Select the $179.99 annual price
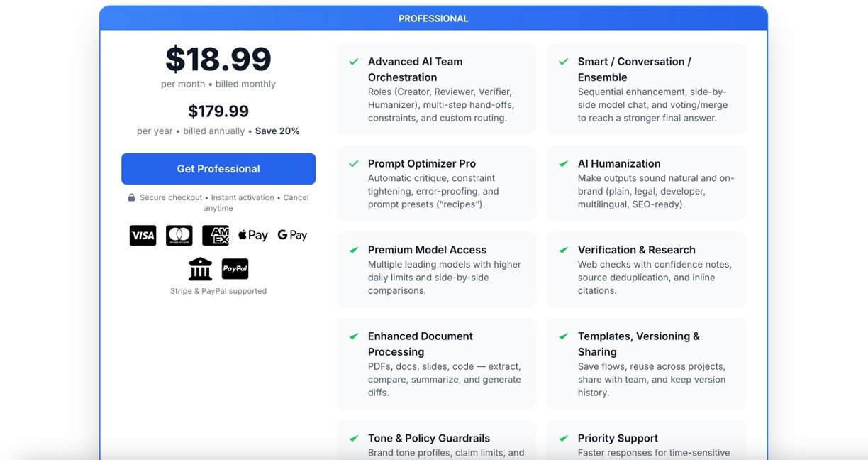This screenshot has height=460, width=868. pyautogui.click(x=218, y=111)
